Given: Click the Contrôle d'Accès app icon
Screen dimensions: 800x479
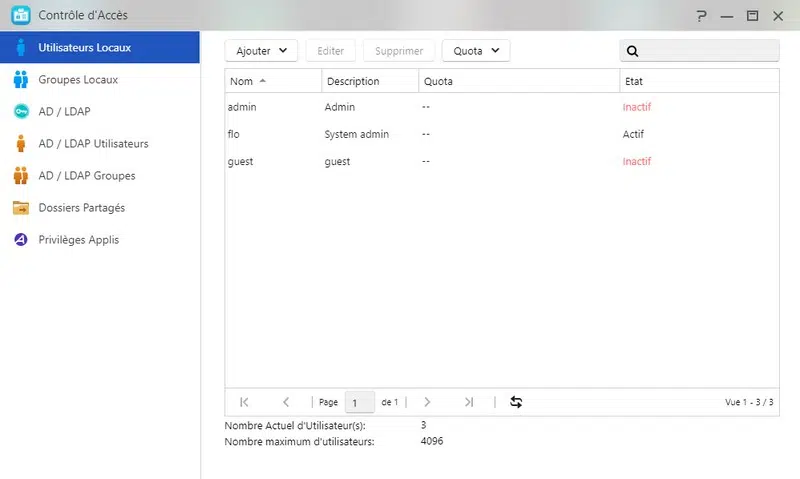Looking at the screenshot, I should click(21, 15).
